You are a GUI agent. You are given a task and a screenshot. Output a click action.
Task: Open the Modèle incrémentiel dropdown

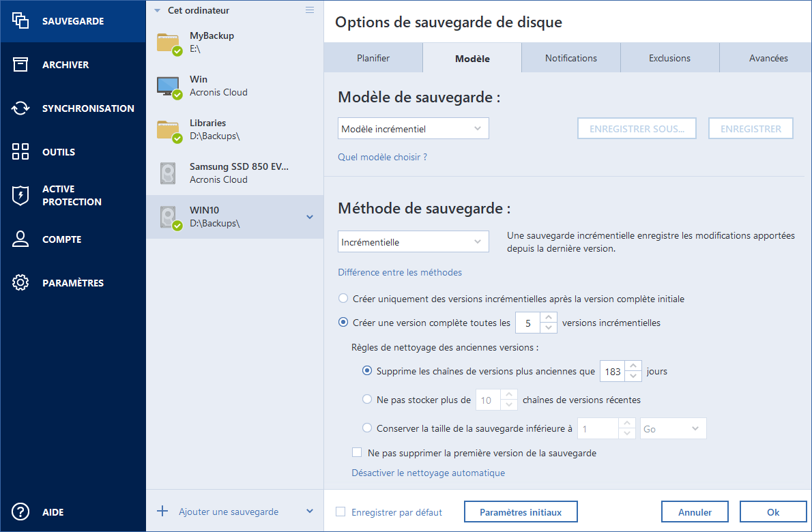click(x=413, y=128)
